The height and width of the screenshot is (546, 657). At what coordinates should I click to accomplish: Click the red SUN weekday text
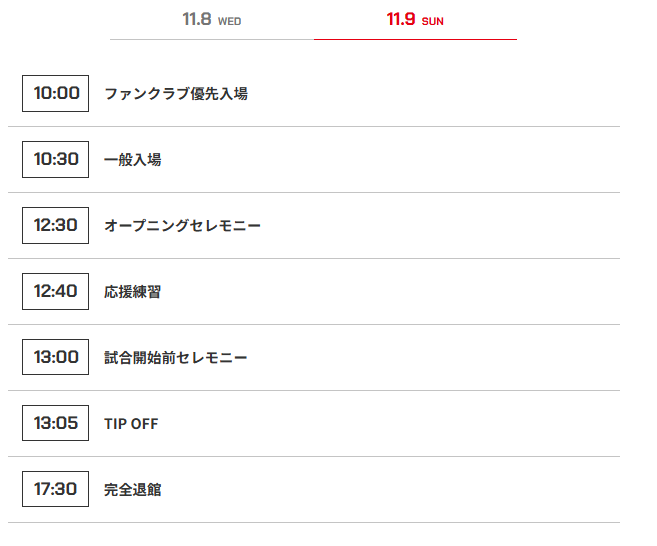tap(433, 21)
